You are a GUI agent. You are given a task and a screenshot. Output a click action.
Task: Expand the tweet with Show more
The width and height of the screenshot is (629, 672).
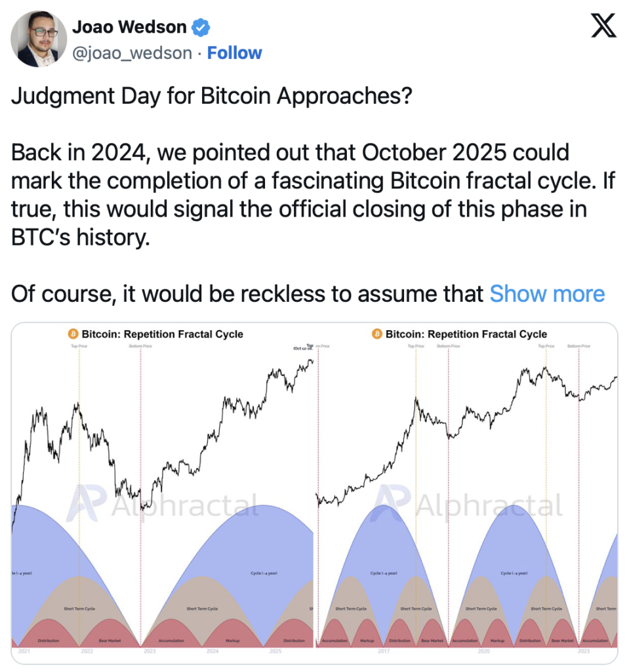point(547,294)
